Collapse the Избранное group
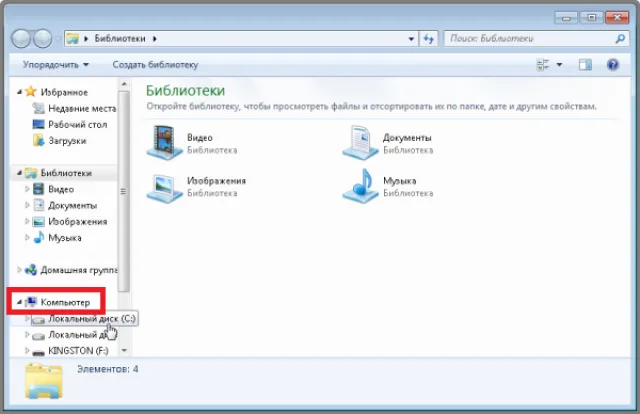Image resolution: width=640 pixels, height=414 pixels. click(19, 92)
